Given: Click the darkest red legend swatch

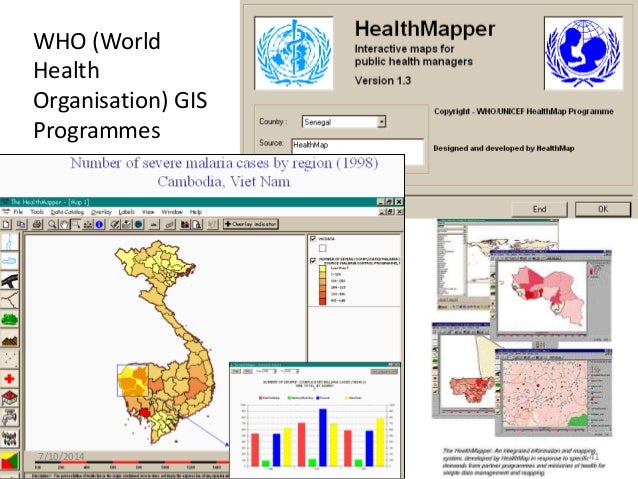Looking at the screenshot, I should pyautogui.click(x=323, y=301).
